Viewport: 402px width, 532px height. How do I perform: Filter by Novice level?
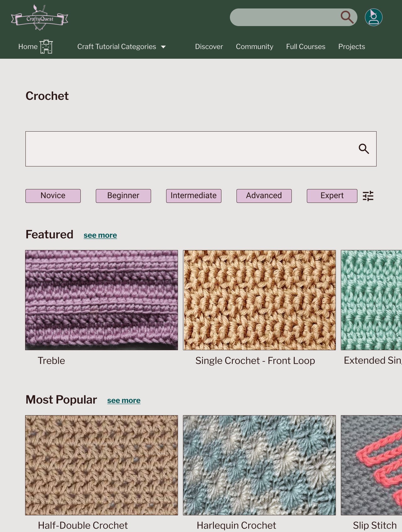(x=53, y=196)
